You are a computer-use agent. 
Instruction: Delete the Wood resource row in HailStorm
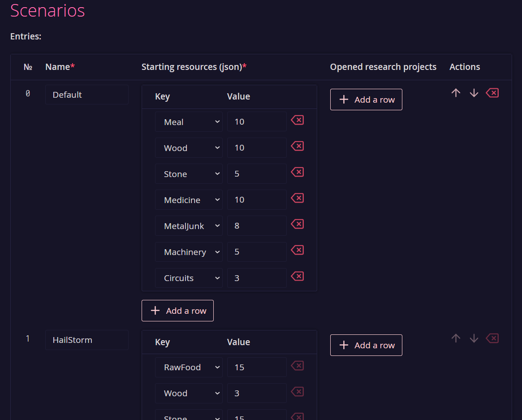coord(297,392)
